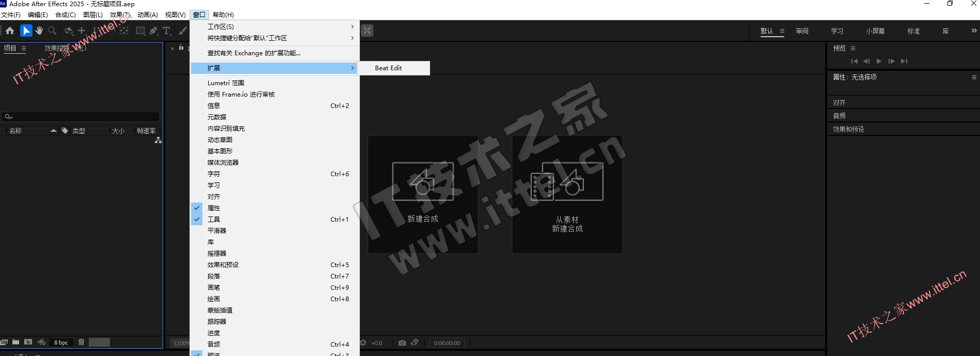
Task: Open the 默认 workspace menu icon
Action: coord(782,31)
